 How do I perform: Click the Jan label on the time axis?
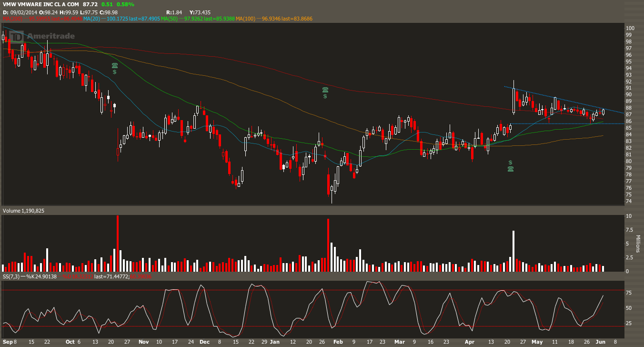275,342
